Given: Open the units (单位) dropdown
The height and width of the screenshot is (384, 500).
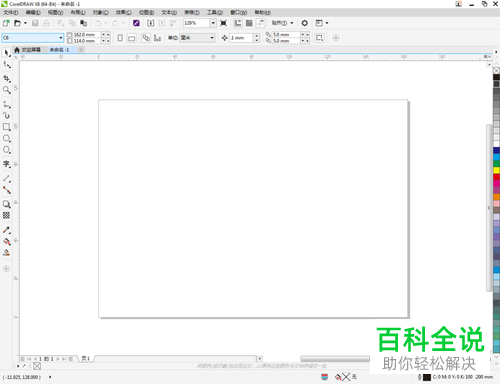Looking at the screenshot, I should (x=212, y=38).
